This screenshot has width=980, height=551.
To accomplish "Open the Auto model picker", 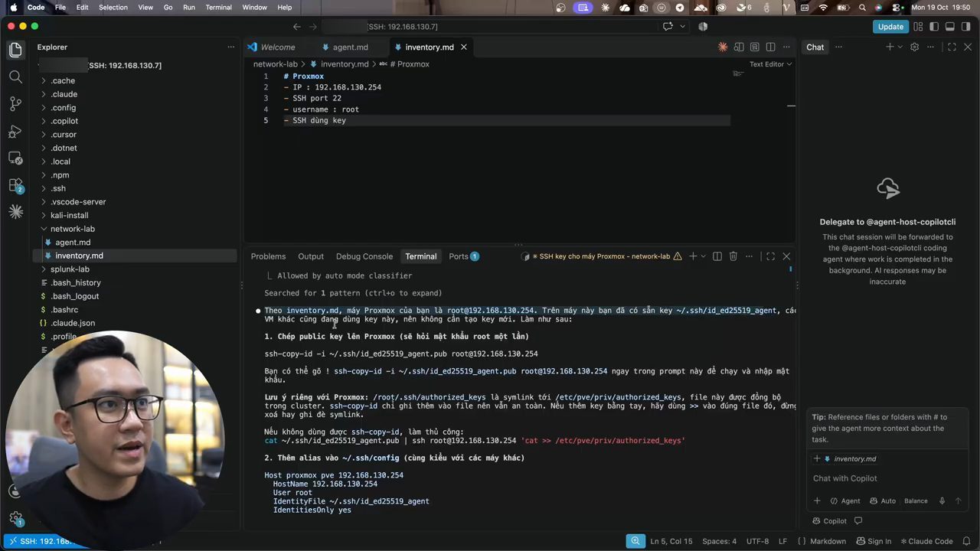I will (883, 501).
